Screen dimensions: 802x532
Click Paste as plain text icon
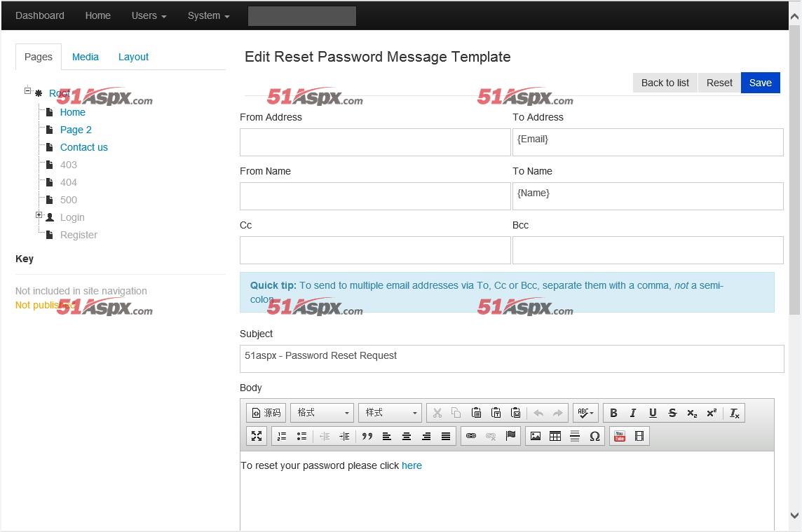pyautogui.click(x=496, y=413)
